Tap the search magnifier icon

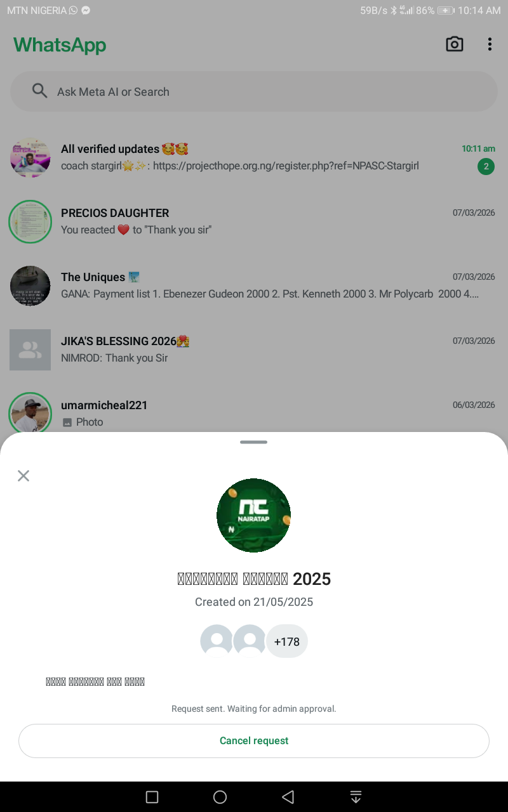click(x=39, y=91)
